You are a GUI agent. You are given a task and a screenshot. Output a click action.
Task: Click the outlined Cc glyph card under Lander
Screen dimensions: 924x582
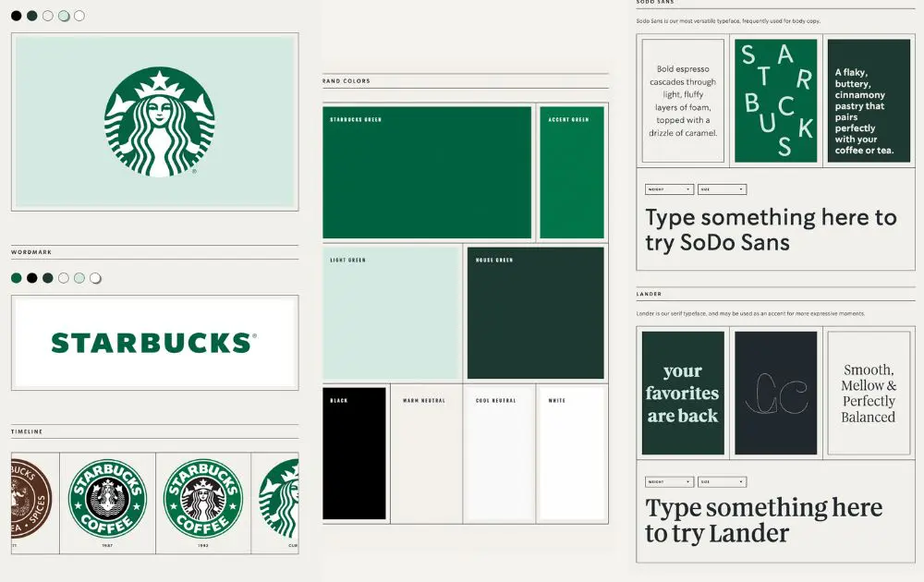776,393
